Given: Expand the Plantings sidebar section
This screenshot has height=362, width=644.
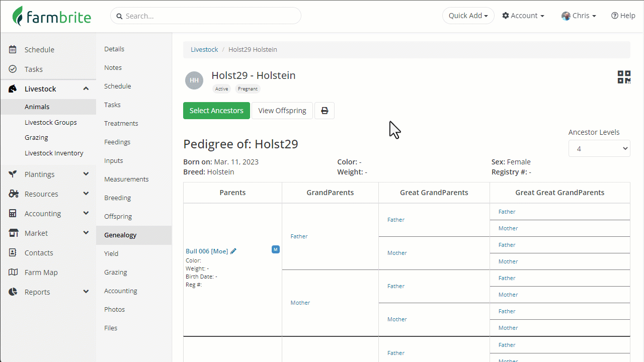Looking at the screenshot, I should [x=86, y=174].
